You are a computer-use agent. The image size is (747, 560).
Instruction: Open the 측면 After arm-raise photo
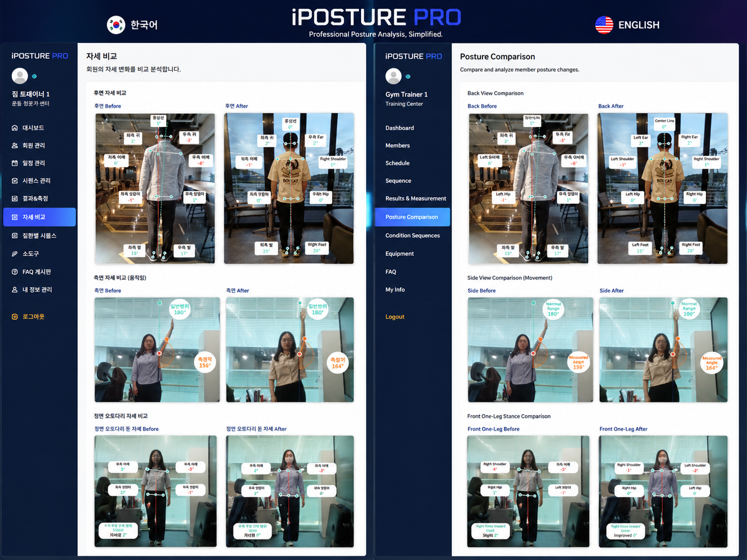290,350
